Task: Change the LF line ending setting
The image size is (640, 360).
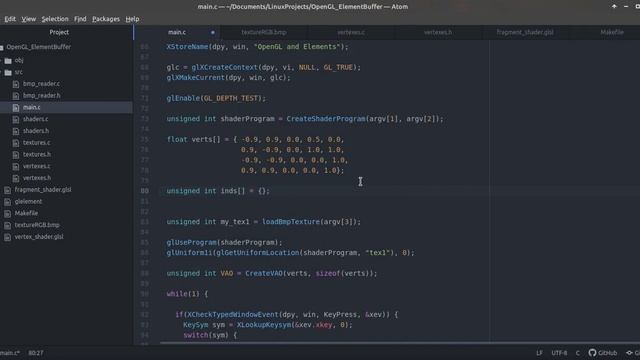Action: pos(539,353)
